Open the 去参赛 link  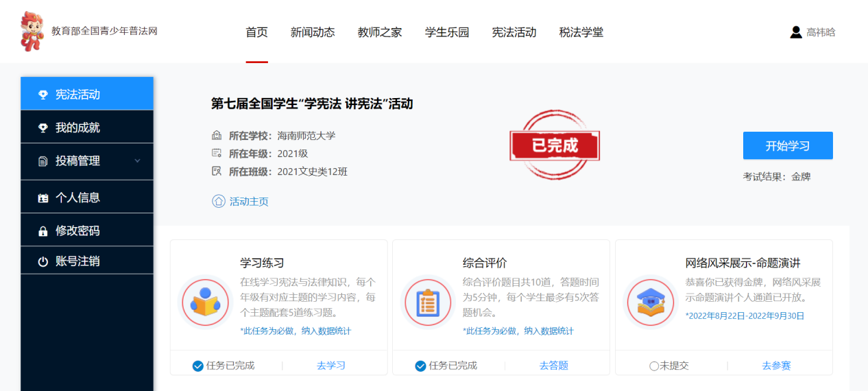click(776, 366)
